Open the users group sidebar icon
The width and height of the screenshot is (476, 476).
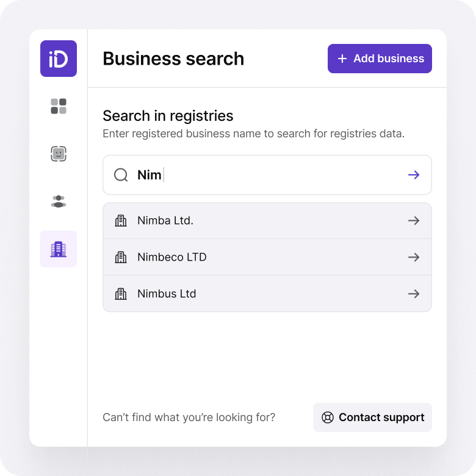[59, 201]
